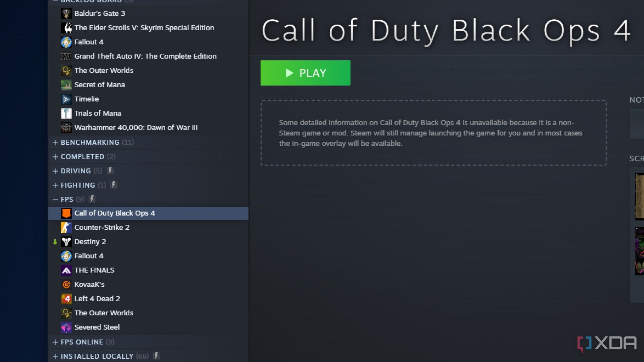This screenshot has width=644, height=362.
Task: Click the KovaaK's orange icon
Action: click(66, 284)
